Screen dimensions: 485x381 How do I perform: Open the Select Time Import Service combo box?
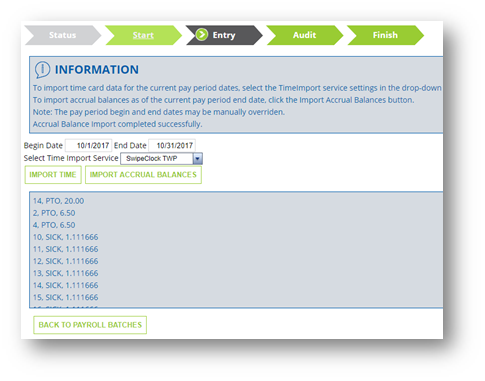click(161, 159)
